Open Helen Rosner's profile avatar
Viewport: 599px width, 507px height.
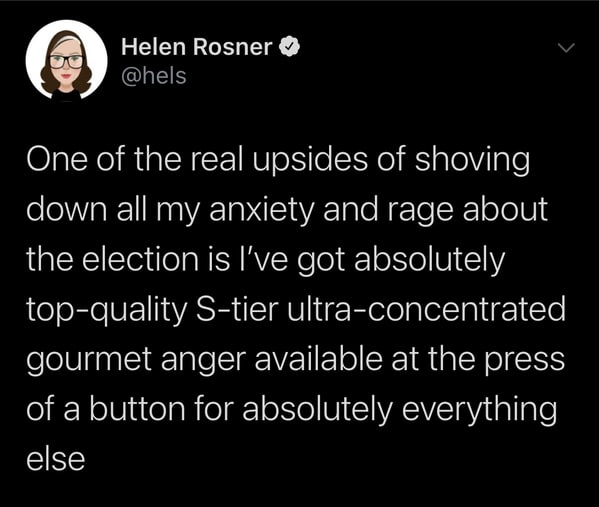click(x=66, y=60)
